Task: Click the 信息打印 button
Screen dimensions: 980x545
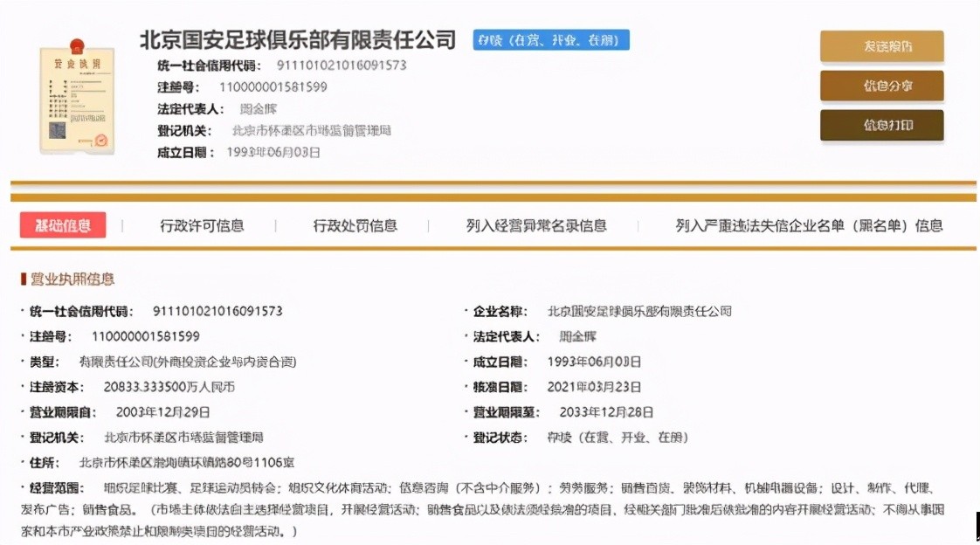Action: click(882, 125)
